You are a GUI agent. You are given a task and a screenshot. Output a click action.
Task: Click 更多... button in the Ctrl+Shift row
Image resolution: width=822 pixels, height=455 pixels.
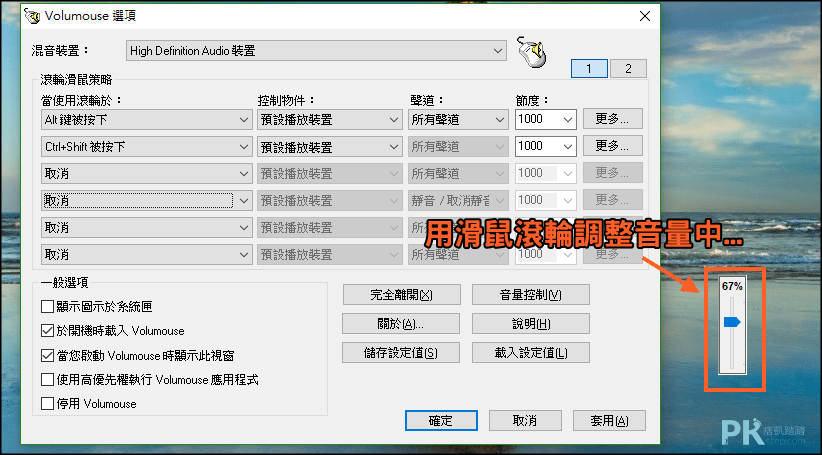[x=612, y=146]
